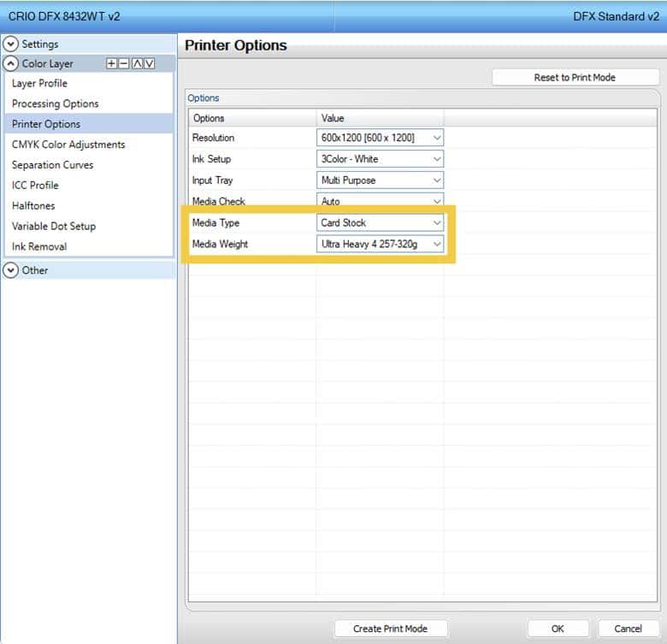Confirm settings with the OK button
Image resolution: width=667 pixels, height=644 pixels.
558,629
